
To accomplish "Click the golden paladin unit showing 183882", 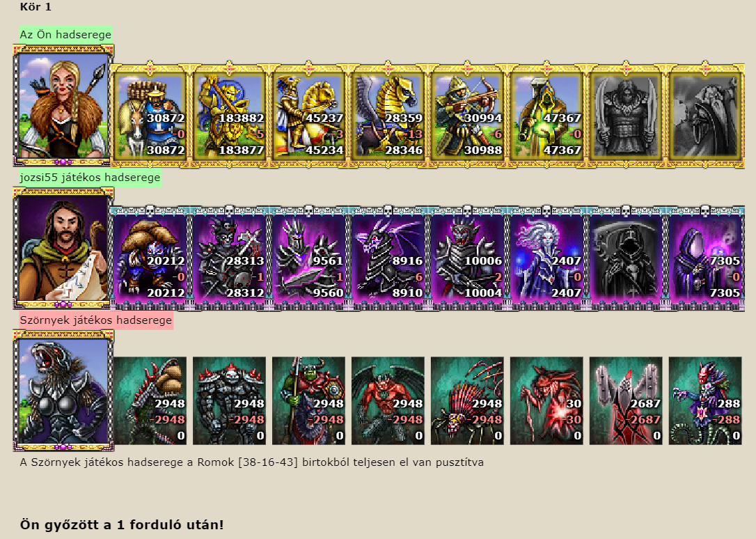I will (x=230, y=116).
